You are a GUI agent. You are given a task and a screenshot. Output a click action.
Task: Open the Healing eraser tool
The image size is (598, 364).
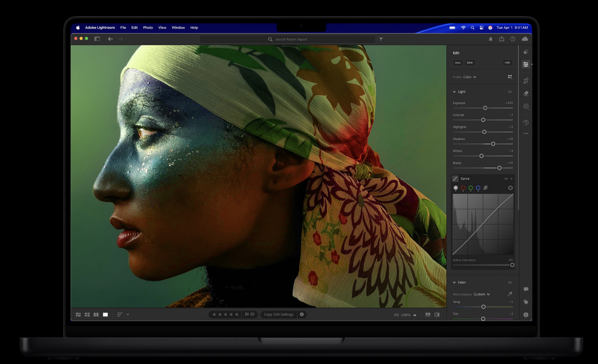coord(526,93)
